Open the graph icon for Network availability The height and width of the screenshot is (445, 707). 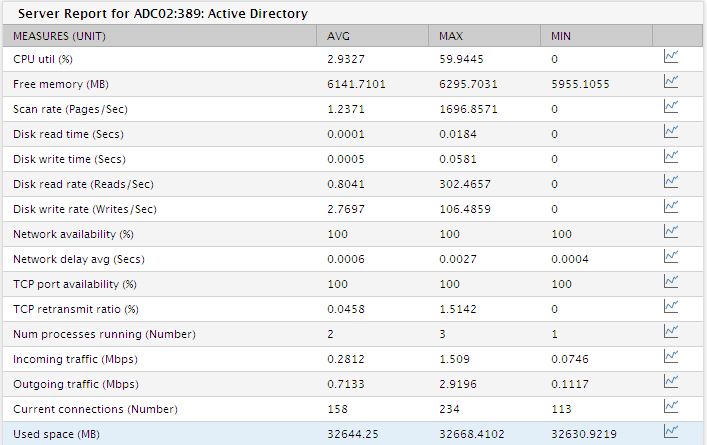[x=671, y=232]
